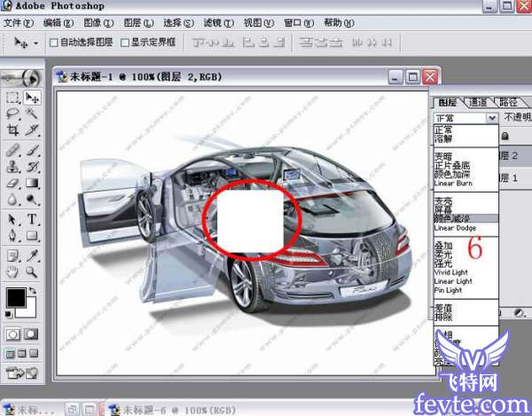Image resolution: width=532 pixels, height=416 pixels.
Task: Select the Path Selection arrow tool
Action: (x=13, y=219)
